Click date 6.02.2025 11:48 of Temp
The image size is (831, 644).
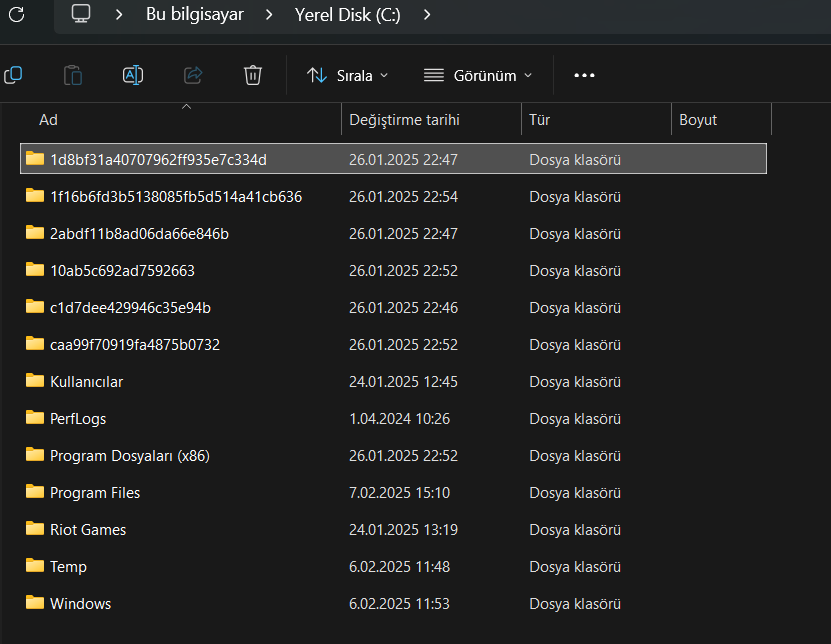[x=400, y=567]
